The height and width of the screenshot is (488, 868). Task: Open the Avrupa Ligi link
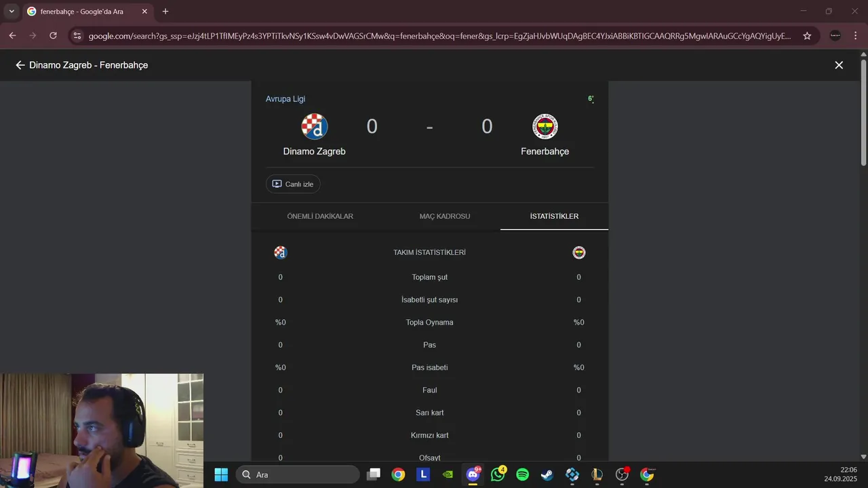tap(285, 99)
